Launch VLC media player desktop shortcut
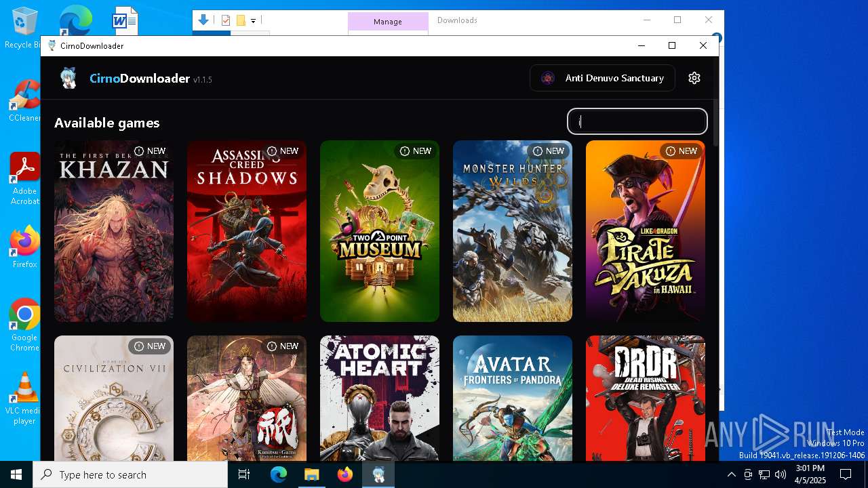This screenshot has width=868, height=488. (x=24, y=399)
